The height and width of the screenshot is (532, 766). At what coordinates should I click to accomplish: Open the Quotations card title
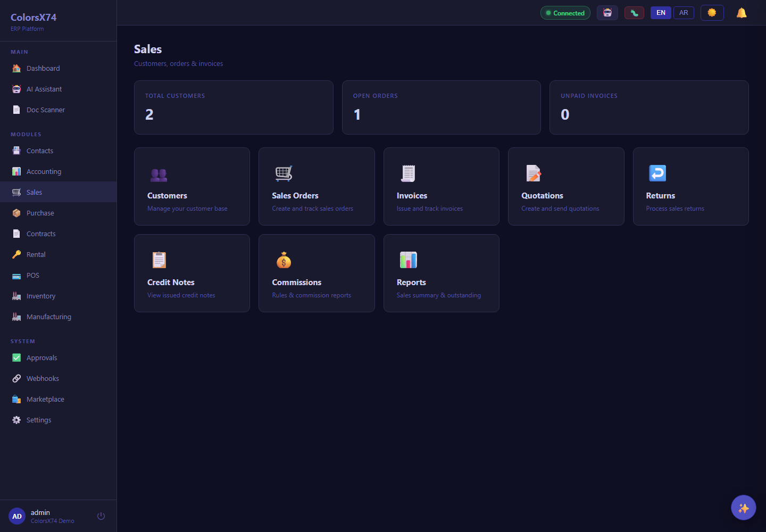coord(542,196)
